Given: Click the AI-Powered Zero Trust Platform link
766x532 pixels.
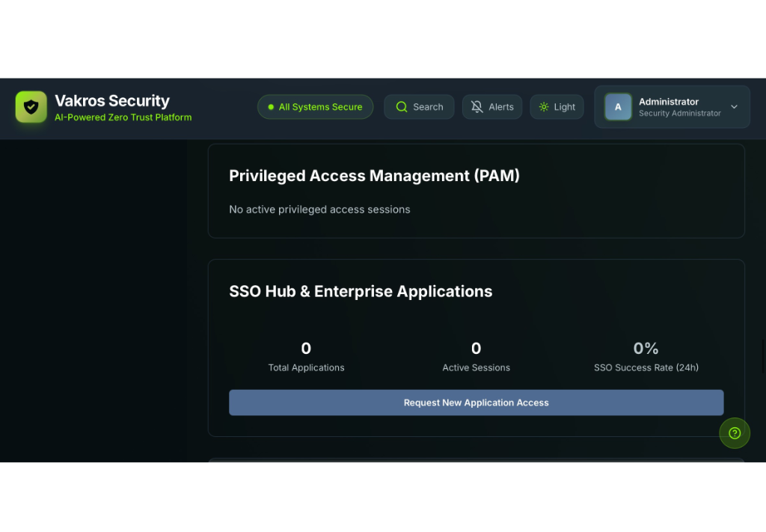Looking at the screenshot, I should [x=123, y=117].
